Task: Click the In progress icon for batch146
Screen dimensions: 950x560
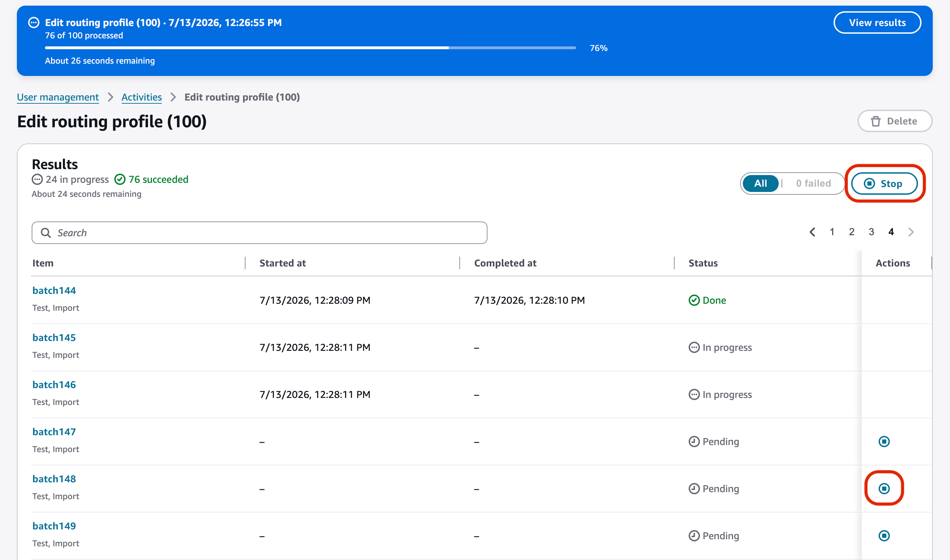Action: tap(694, 395)
